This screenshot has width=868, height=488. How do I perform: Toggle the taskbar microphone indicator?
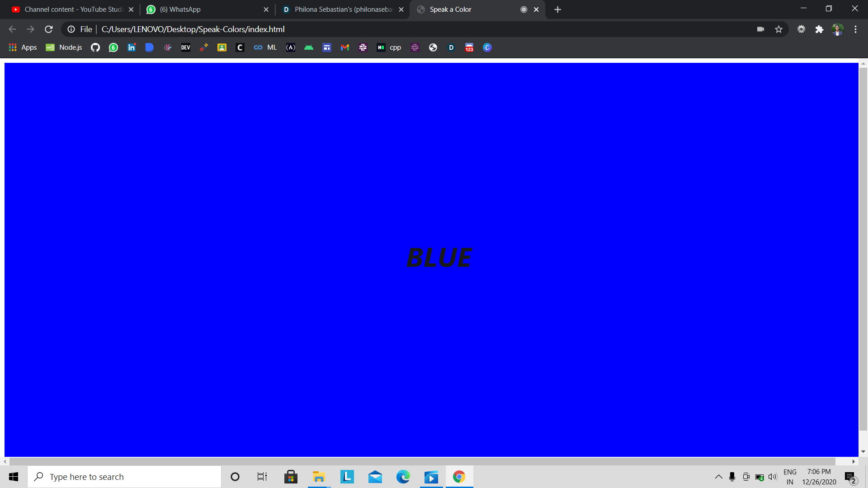click(x=732, y=477)
